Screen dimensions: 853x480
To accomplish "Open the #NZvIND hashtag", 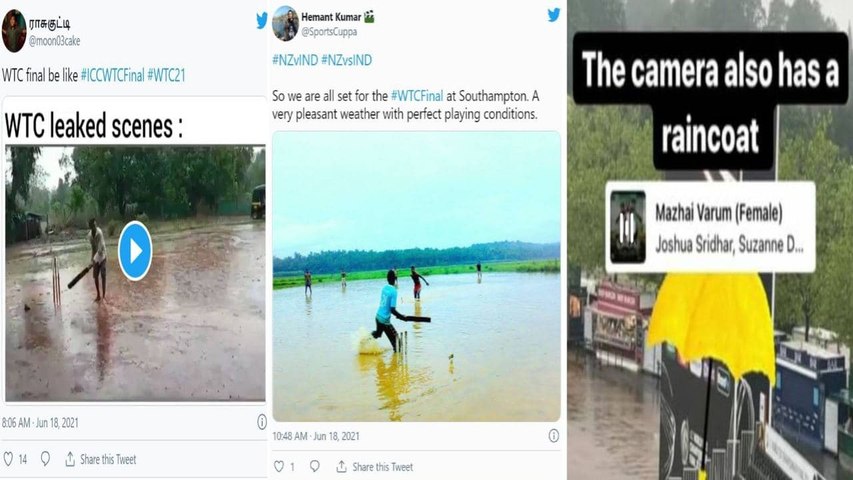I will tap(293, 60).
